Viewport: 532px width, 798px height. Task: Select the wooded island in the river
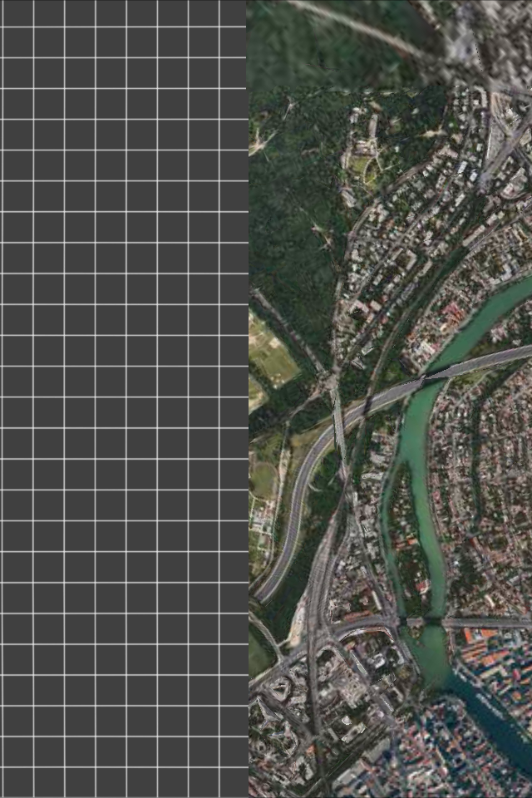coord(407,532)
